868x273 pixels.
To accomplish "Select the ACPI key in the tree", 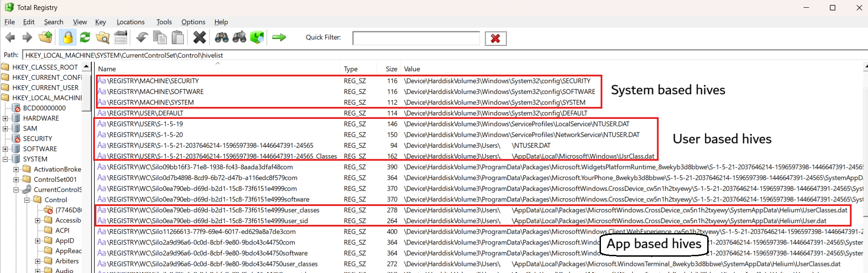I will click(x=62, y=230).
